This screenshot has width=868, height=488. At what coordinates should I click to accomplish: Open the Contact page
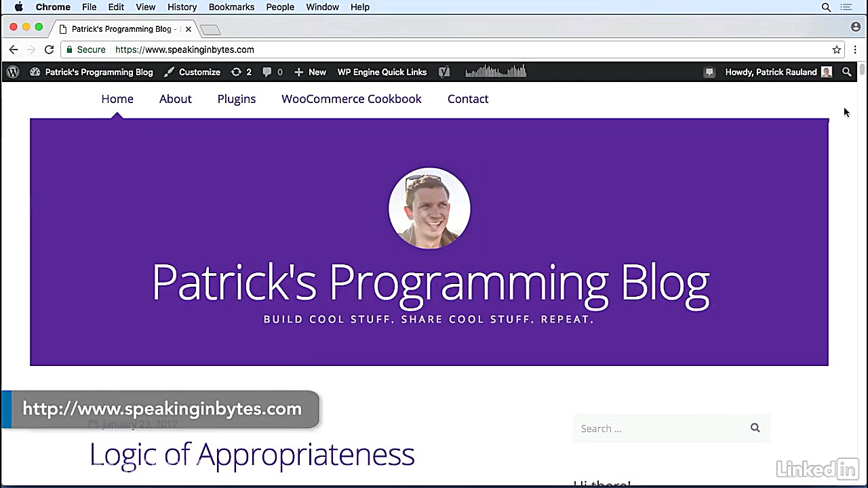point(468,99)
